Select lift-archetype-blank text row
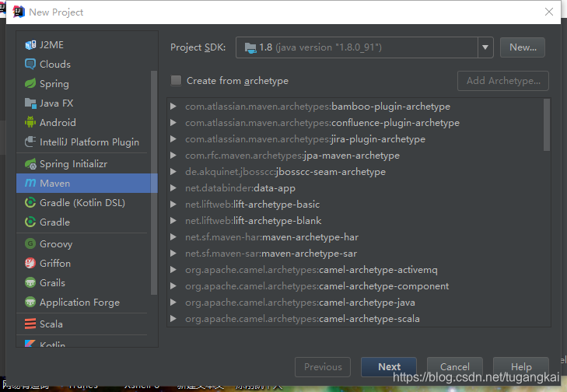 (253, 221)
